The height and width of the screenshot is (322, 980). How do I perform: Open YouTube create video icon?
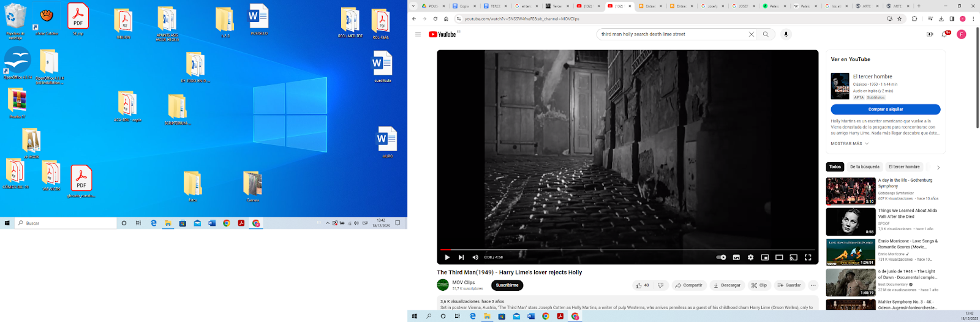(930, 34)
